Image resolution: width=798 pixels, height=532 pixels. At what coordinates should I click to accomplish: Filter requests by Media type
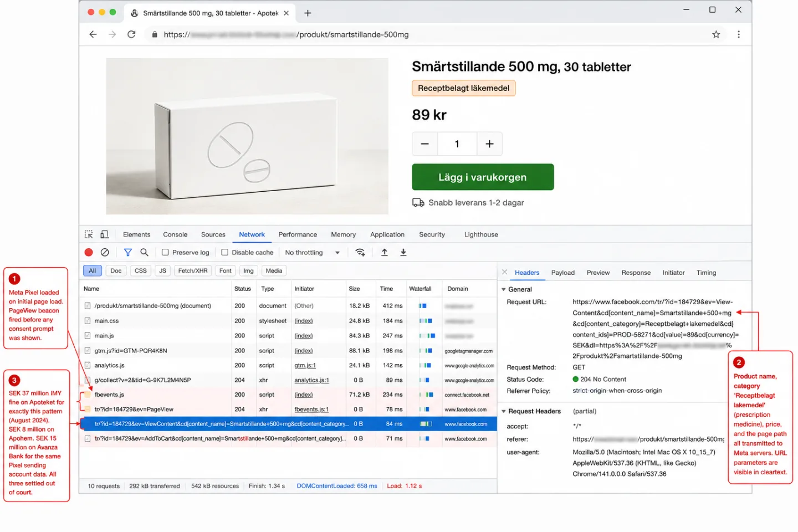tap(274, 271)
